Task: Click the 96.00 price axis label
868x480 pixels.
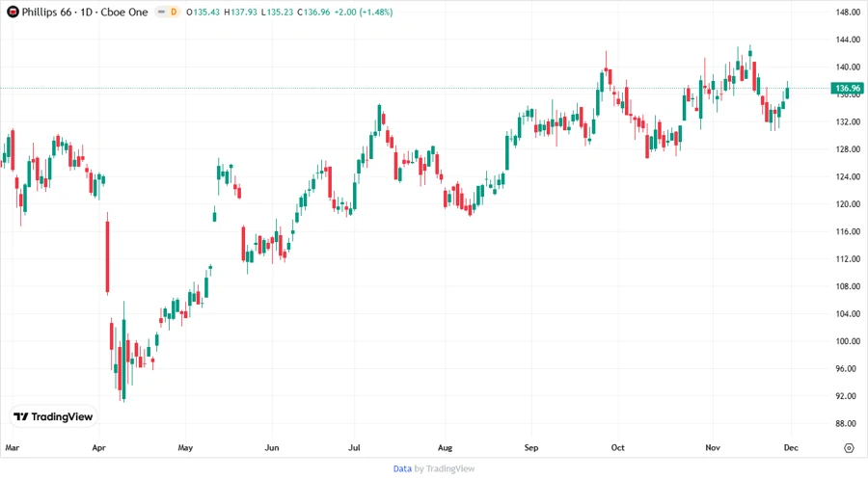Action: (x=848, y=368)
